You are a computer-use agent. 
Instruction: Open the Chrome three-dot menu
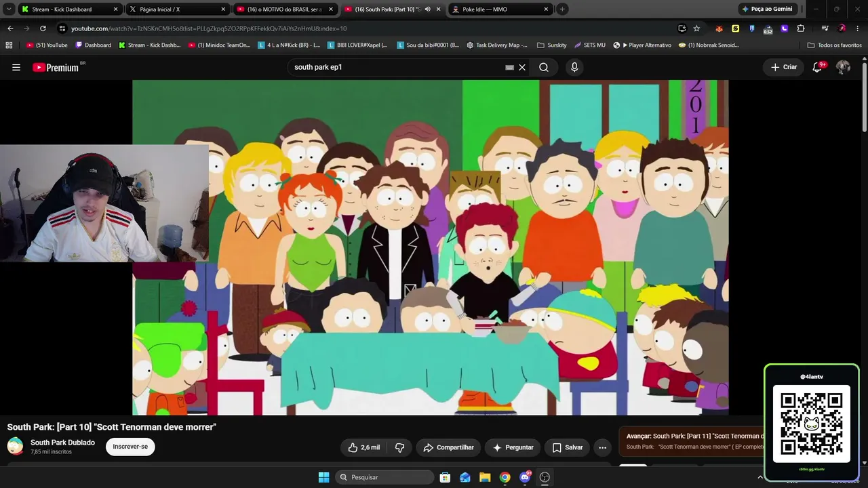(x=858, y=28)
